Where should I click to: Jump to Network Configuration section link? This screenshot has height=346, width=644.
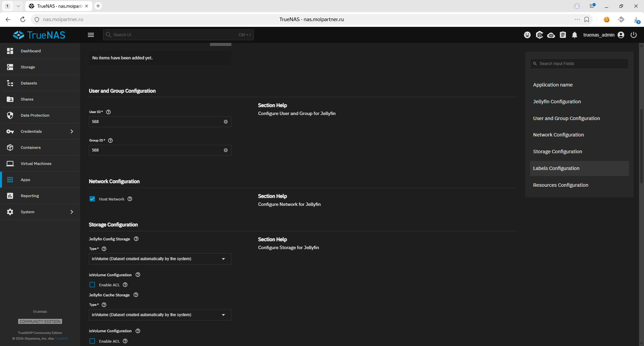pos(559,135)
